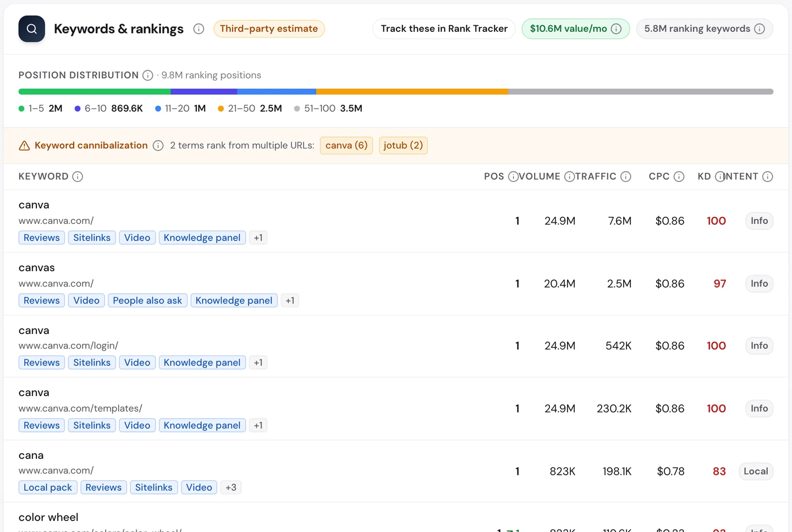This screenshot has height=532, width=792.
Task: Expand +3 features in cana keyword row
Action: click(x=231, y=488)
